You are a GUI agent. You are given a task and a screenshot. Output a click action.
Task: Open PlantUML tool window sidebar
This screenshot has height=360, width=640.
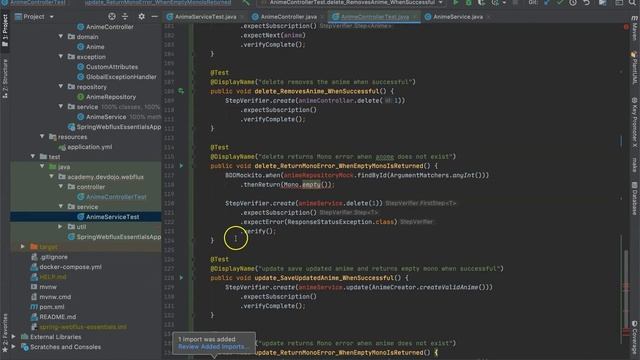[635, 69]
